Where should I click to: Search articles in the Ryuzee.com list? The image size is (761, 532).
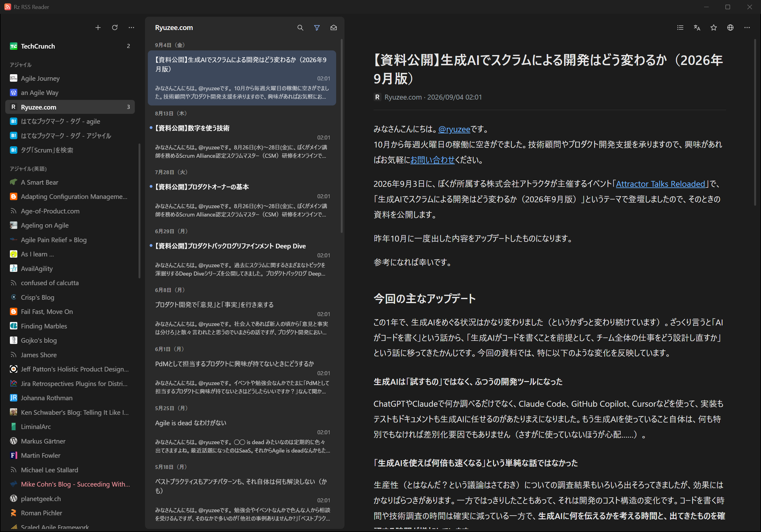[300, 28]
